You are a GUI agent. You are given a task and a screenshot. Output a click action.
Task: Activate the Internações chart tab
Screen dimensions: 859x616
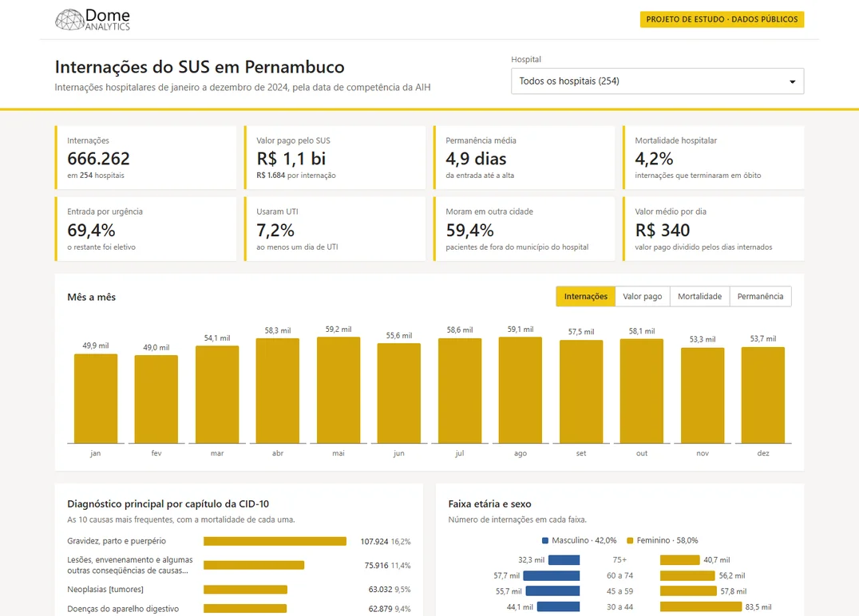point(586,296)
